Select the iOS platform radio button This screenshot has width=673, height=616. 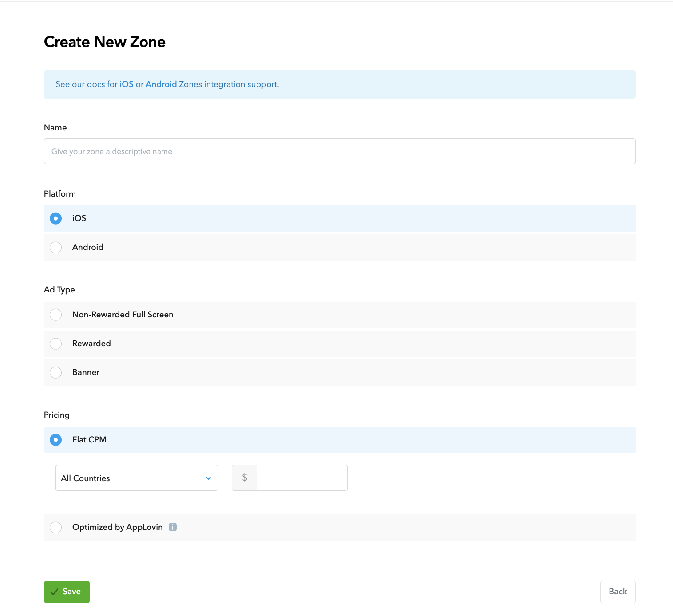(x=56, y=218)
